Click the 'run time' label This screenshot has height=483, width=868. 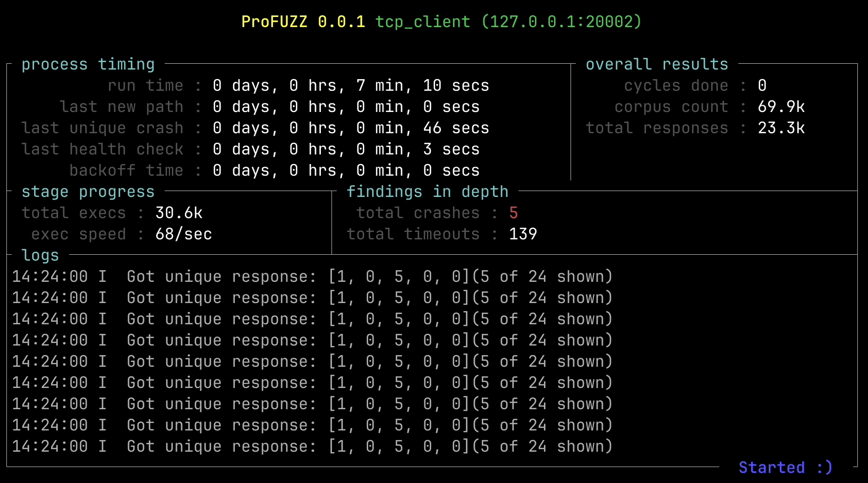pyautogui.click(x=146, y=85)
